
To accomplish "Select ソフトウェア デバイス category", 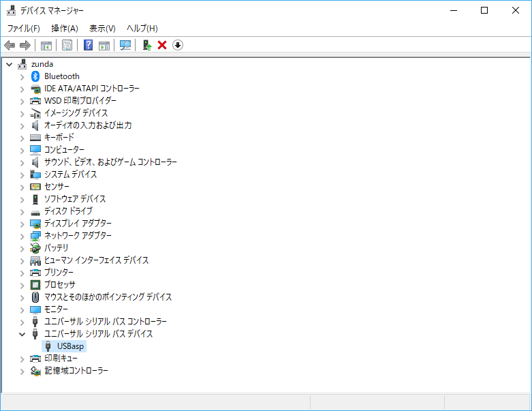I will pos(75,199).
